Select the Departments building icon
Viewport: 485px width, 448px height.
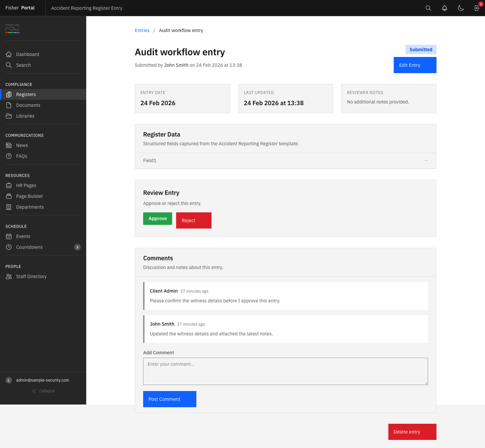click(x=9, y=207)
